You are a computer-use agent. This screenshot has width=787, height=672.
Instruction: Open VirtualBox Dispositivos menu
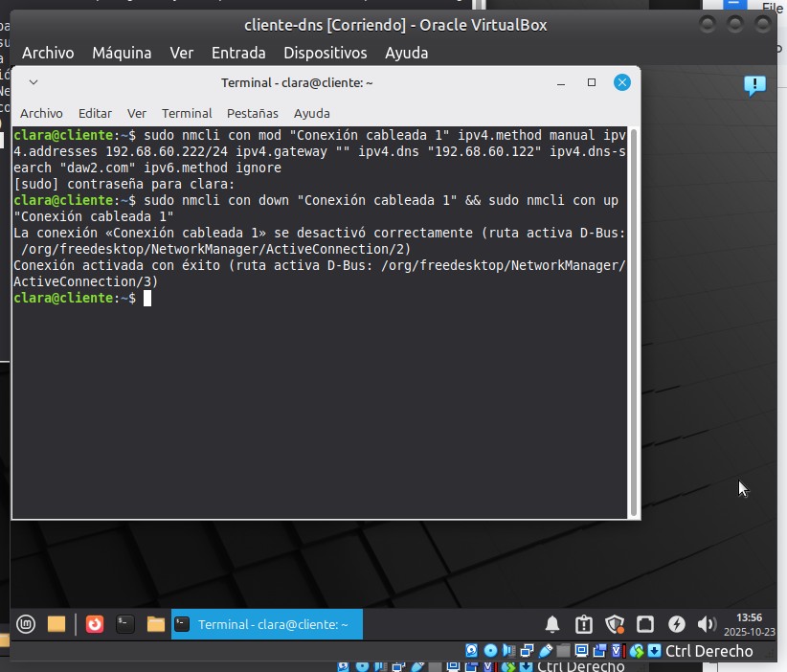coord(326,53)
